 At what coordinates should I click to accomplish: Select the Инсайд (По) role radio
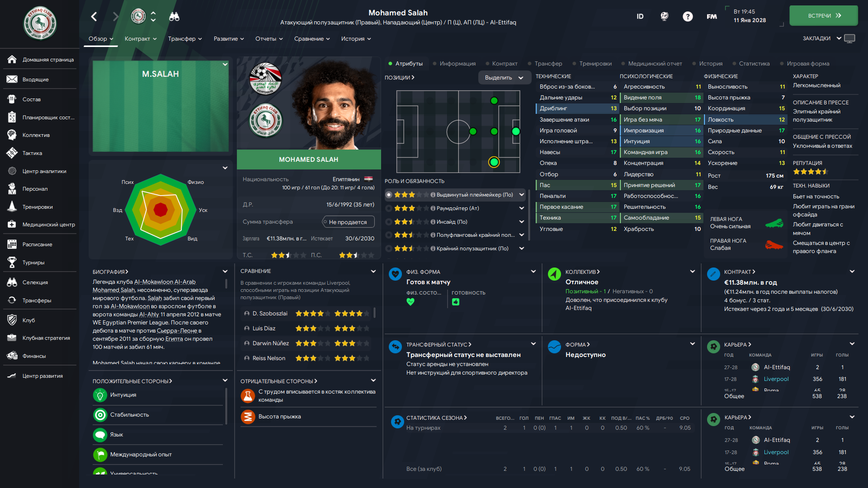click(388, 222)
